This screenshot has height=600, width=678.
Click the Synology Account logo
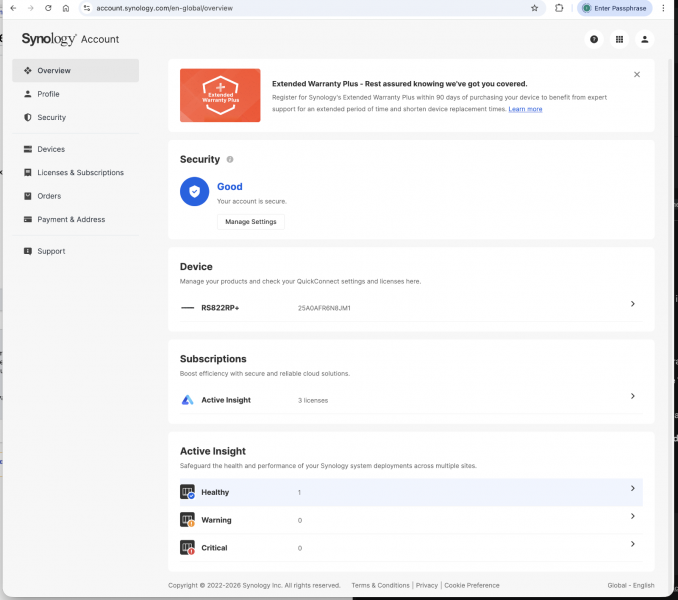click(x=70, y=39)
